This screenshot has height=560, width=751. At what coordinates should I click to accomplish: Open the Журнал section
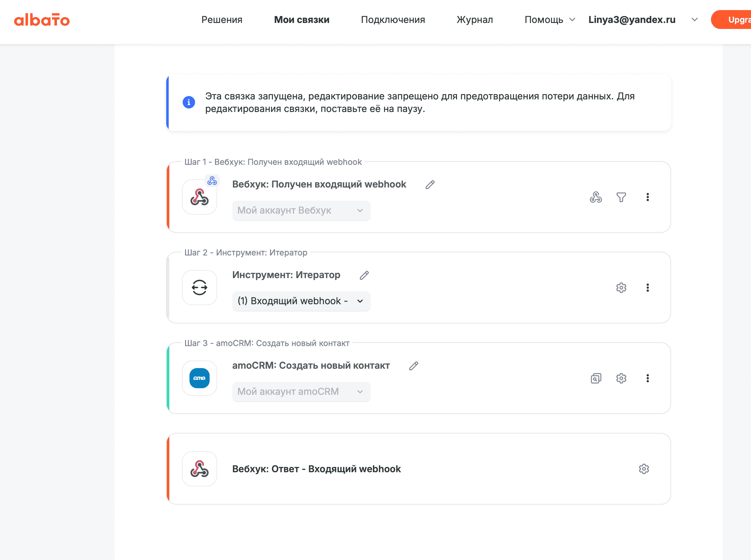475,20
